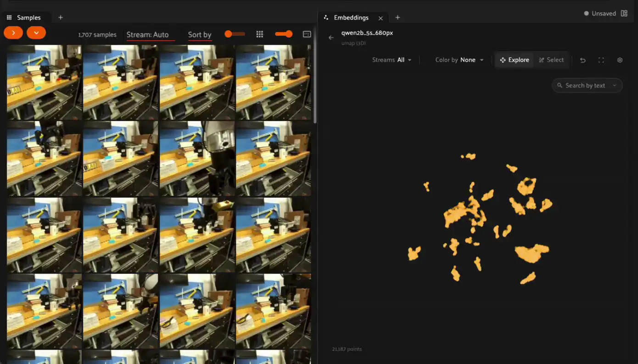Click the 21,187 points label

tap(347, 349)
